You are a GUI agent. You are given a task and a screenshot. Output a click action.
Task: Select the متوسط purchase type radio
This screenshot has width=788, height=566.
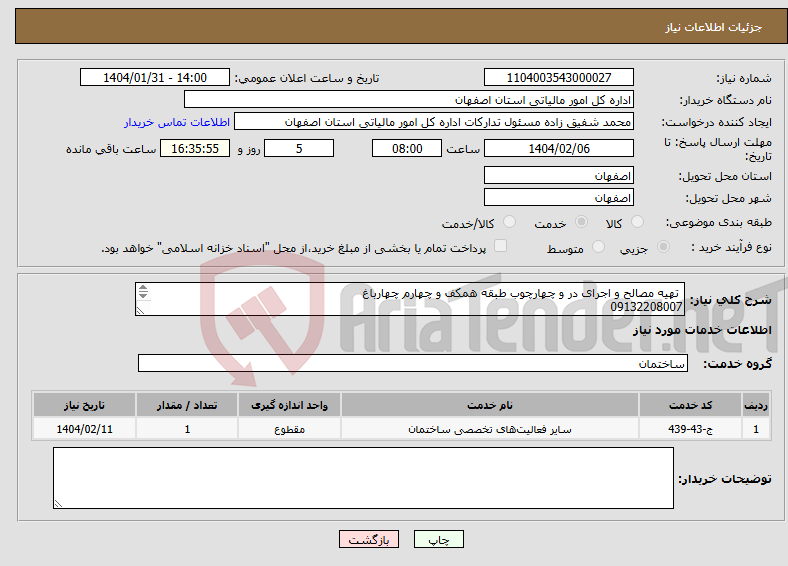[x=598, y=246]
